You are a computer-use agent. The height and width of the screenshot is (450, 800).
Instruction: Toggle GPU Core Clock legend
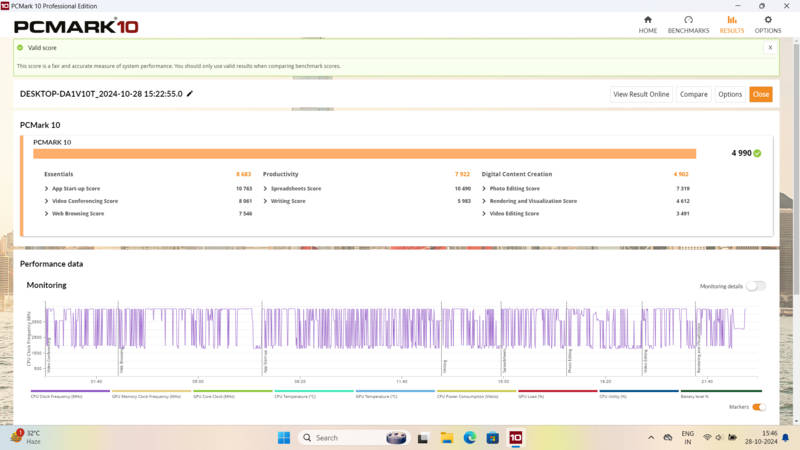(233, 393)
